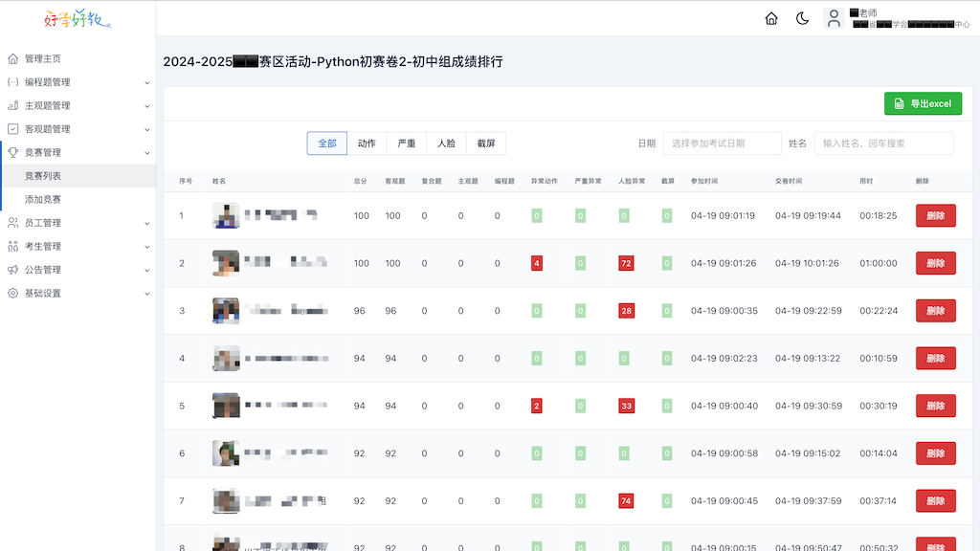Click the green 导出excel button
This screenshot has width=980, height=551.
923,103
